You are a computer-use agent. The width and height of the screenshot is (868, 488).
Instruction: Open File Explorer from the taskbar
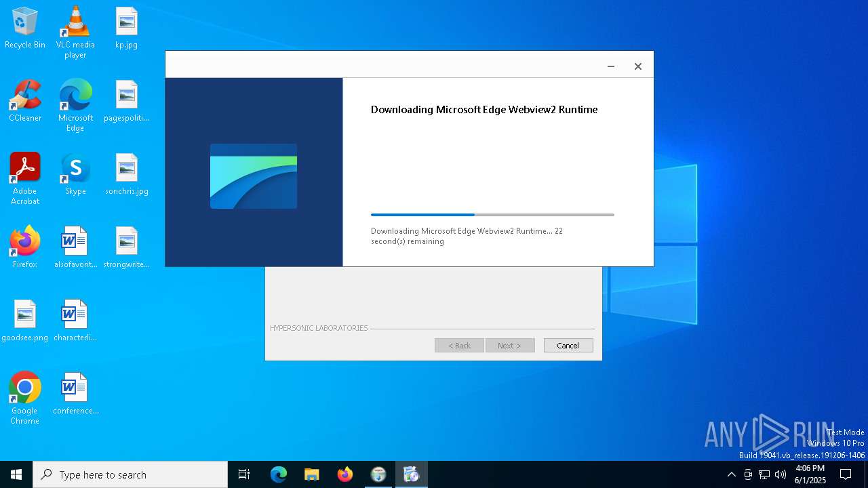point(311,474)
